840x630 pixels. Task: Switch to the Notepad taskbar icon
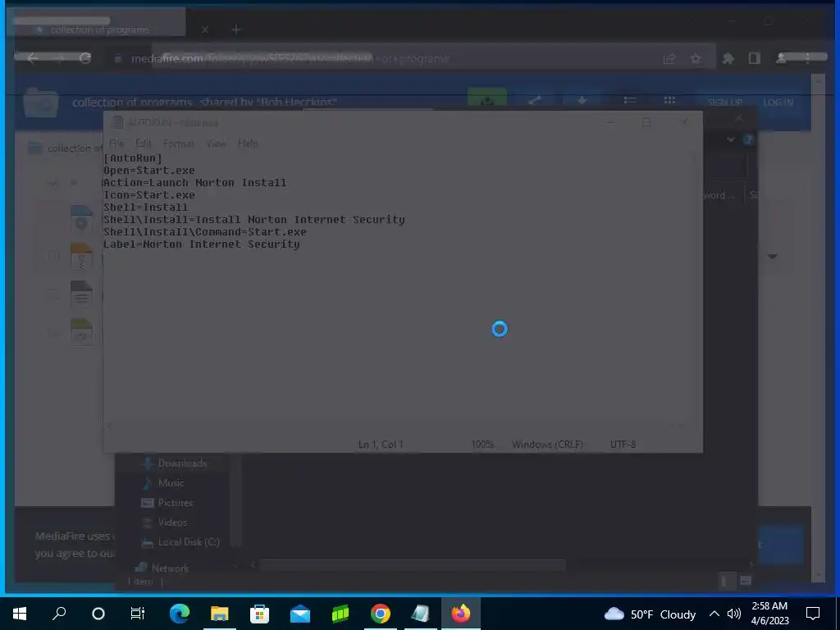(x=421, y=614)
